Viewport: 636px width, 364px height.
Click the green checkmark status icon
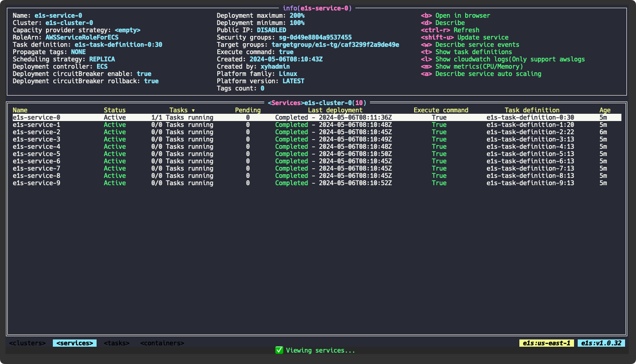[279, 350]
